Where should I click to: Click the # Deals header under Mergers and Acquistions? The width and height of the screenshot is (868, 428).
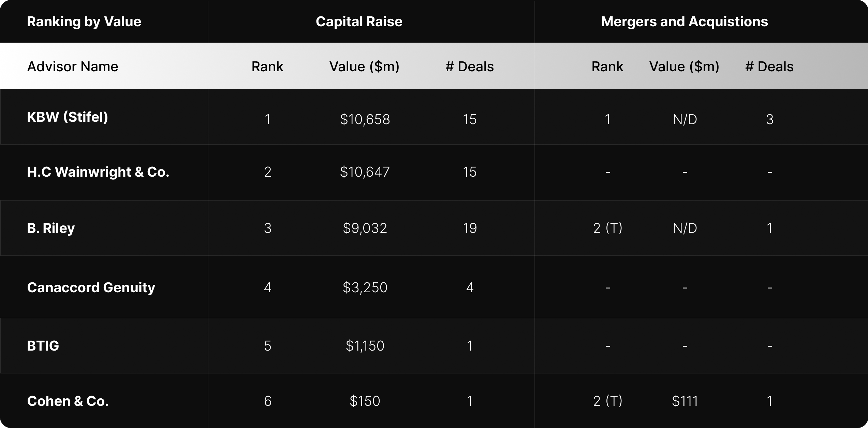pyautogui.click(x=769, y=67)
